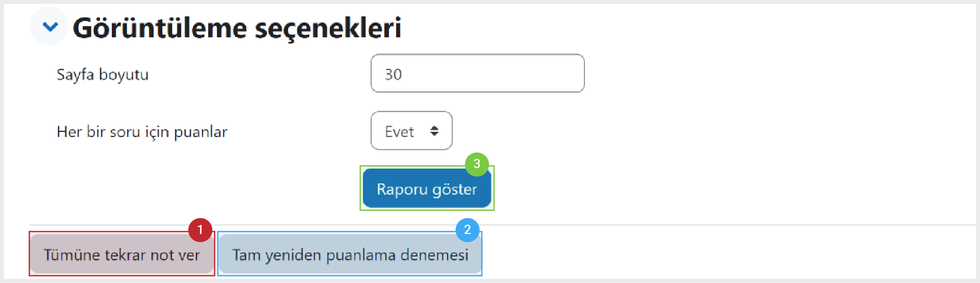
Task: Click the Evet text in the select box
Action: (x=399, y=132)
